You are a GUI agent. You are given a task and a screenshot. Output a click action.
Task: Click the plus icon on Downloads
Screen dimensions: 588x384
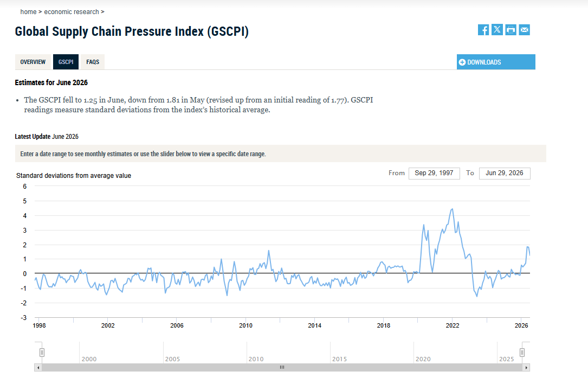[x=462, y=62]
